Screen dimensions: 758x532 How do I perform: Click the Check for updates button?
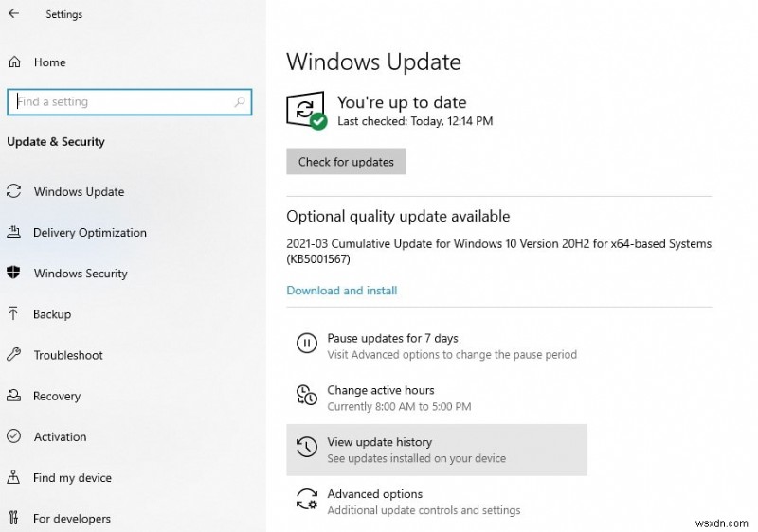[x=346, y=161]
